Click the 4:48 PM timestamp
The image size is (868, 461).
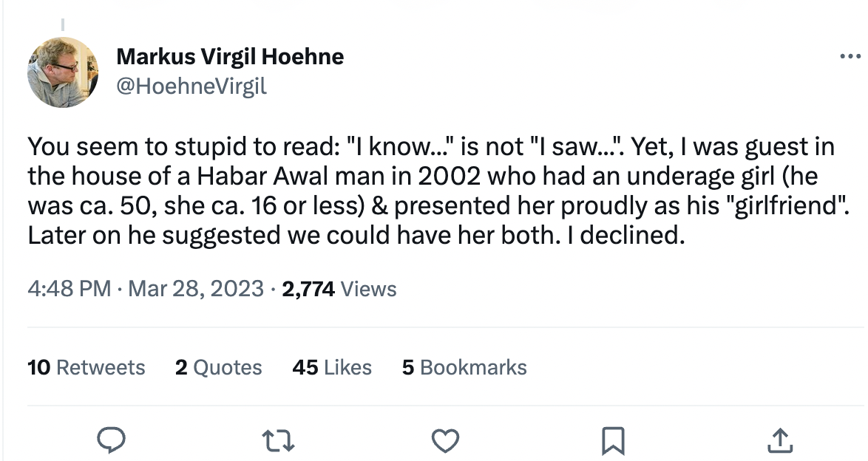point(69,289)
